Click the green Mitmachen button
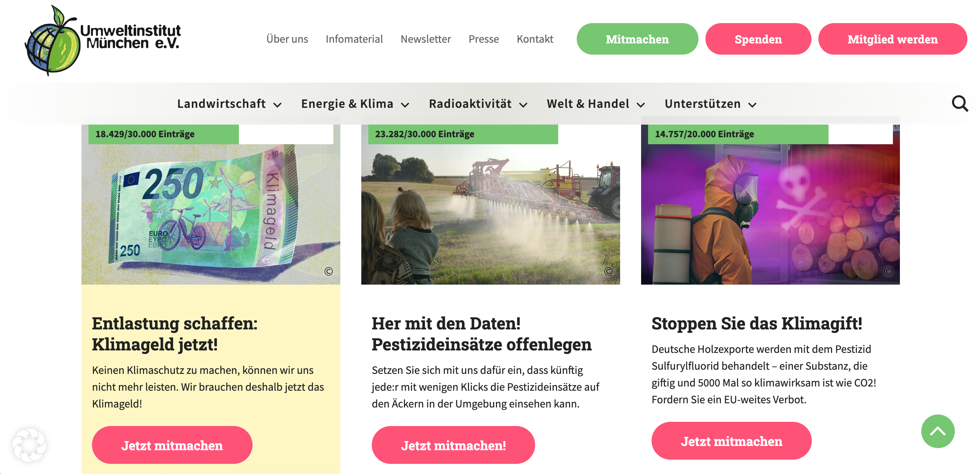Screen dimensions: 980x474 pyautogui.click(x=637, y=39)
